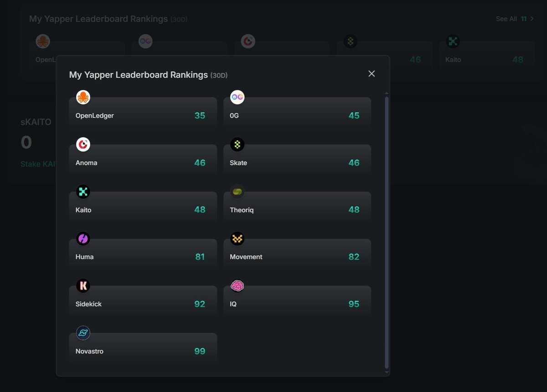
Task: Click the Kaito label in the modal
Action: pyautogui.click(x=83, y=210)
